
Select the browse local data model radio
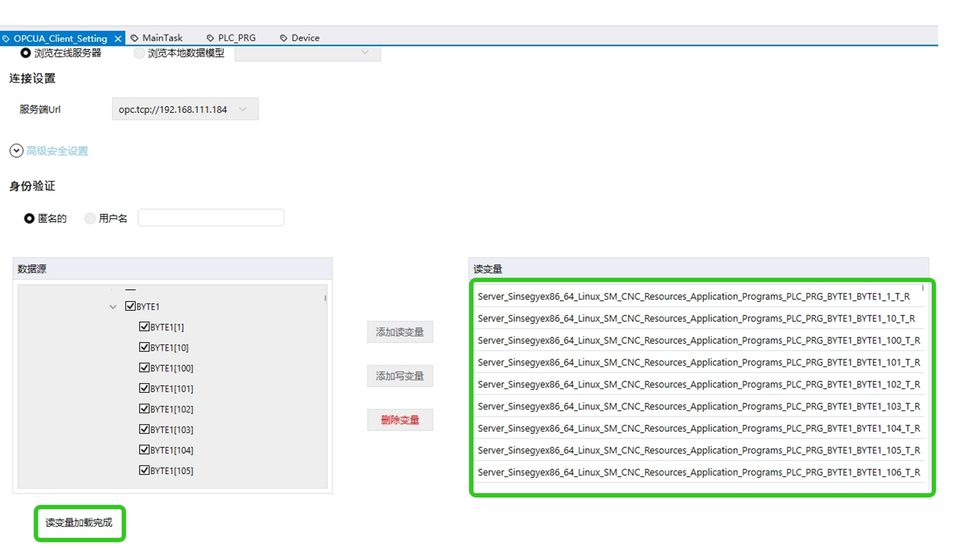pos(139,53)
